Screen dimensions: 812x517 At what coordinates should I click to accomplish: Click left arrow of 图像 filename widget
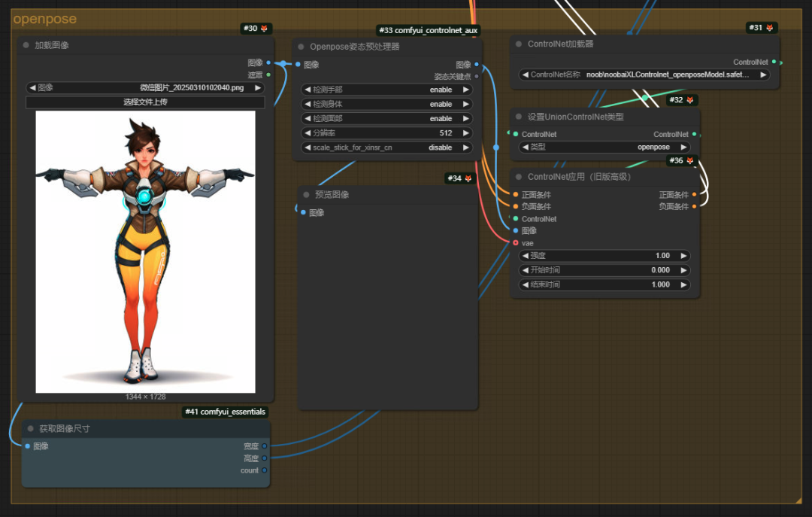(32, 87)
